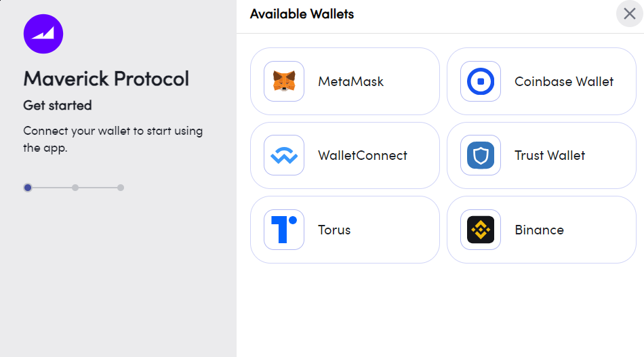Select the Torus wallet text
The image size is (644, 357).
(x=334, y=230)
